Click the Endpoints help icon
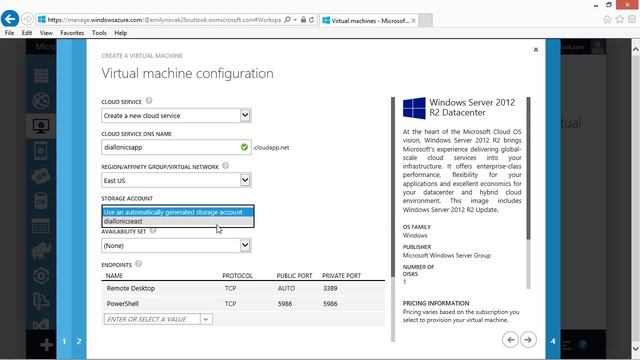The height and width of the screenshot is (360, 640). click(138, 264)
